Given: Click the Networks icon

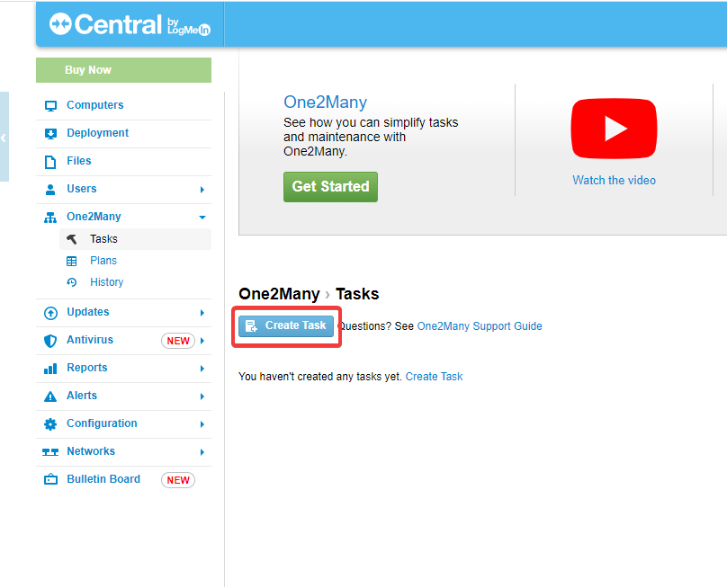Looking at the screenshot, I should (x=50, y=451).
